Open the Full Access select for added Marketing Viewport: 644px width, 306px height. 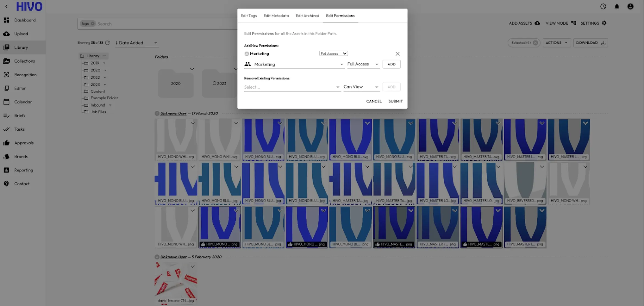pos(334,54)
